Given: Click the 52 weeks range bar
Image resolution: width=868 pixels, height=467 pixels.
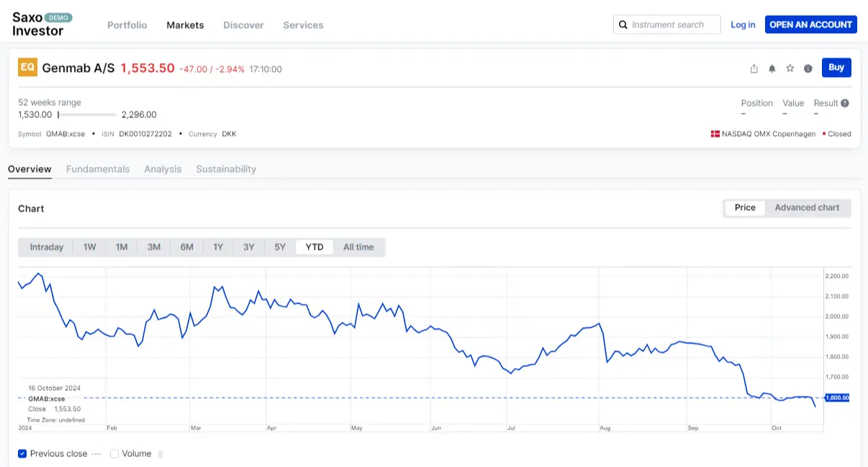Looking at the screenshot, I should (87, 114).
